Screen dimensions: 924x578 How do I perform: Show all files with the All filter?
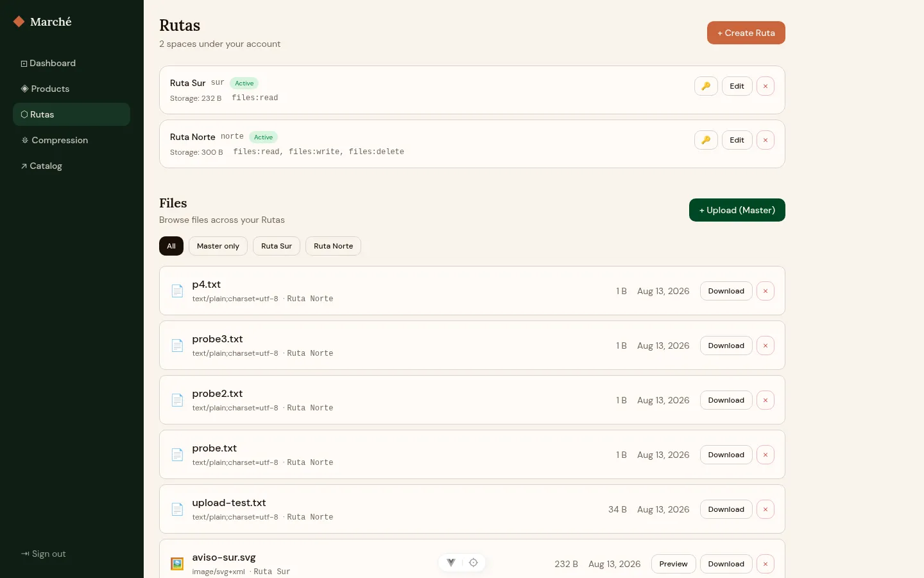point(171,246)
